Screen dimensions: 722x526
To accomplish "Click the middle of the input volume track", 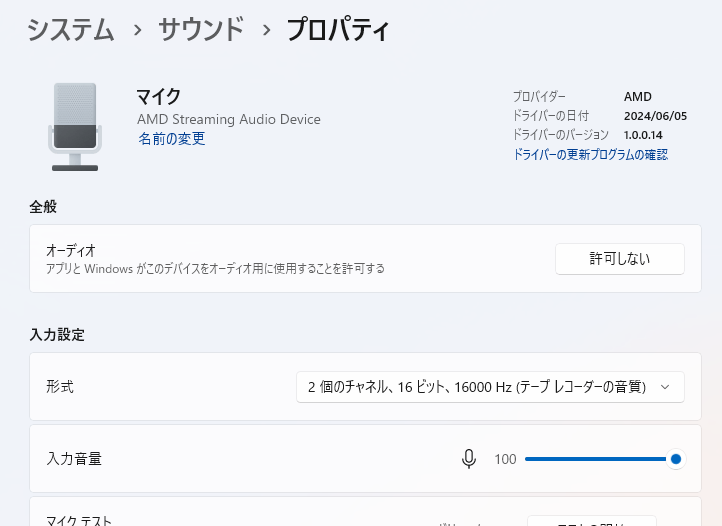I will pos(598,459).
